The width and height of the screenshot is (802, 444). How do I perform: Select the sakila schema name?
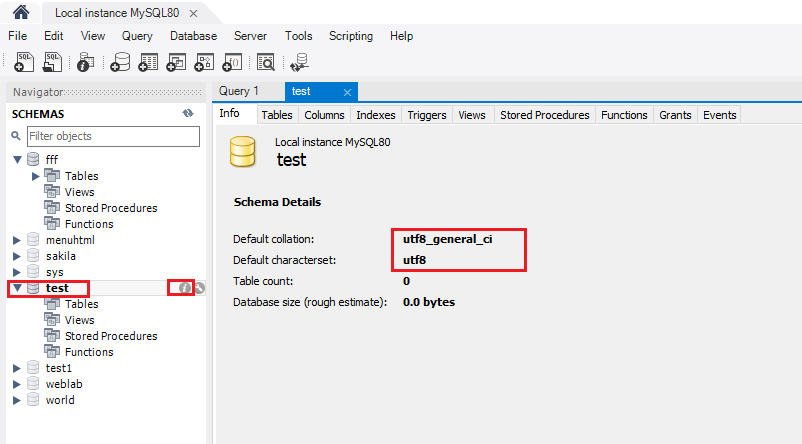click(x=60, y=256)
